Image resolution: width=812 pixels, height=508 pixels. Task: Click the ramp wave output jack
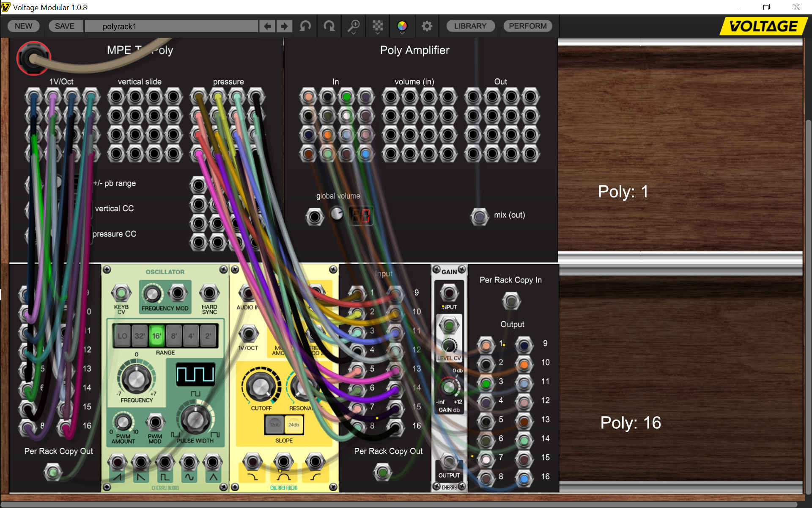118,462
